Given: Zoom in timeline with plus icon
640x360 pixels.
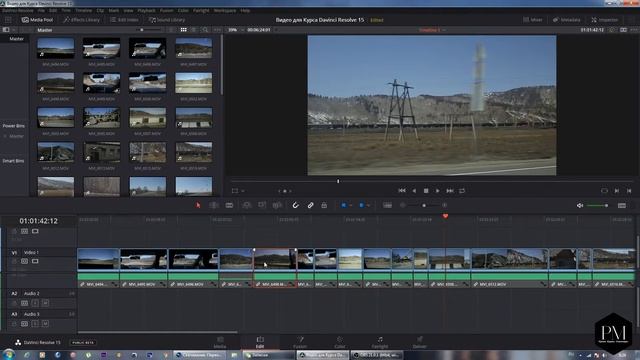Looking at the screenshot, I should (x=444, y=205).
